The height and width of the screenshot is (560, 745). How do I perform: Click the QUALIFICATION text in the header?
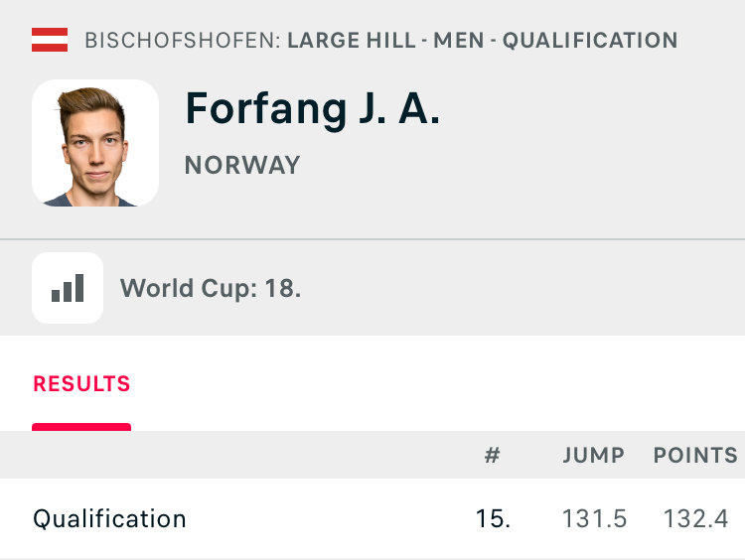(590, 41)
